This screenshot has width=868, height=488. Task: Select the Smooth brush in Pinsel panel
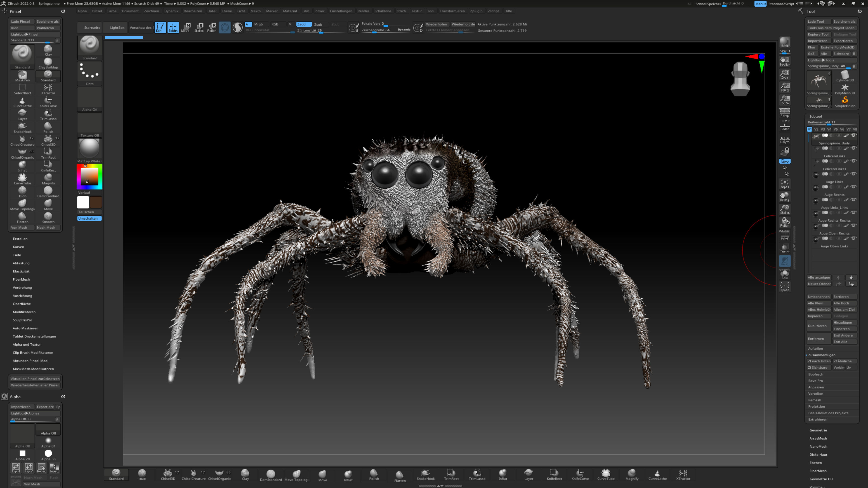point(48,218)
